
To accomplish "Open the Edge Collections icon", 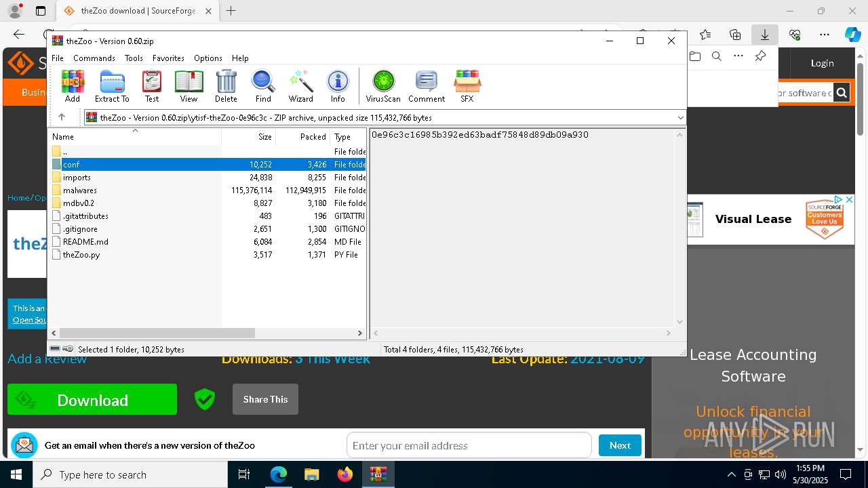I will pyautogui.click(x=735, y=35).
